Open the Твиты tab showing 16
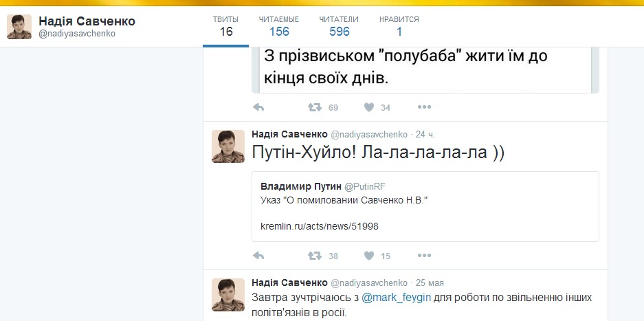644x321 pixels. (226, 25)
